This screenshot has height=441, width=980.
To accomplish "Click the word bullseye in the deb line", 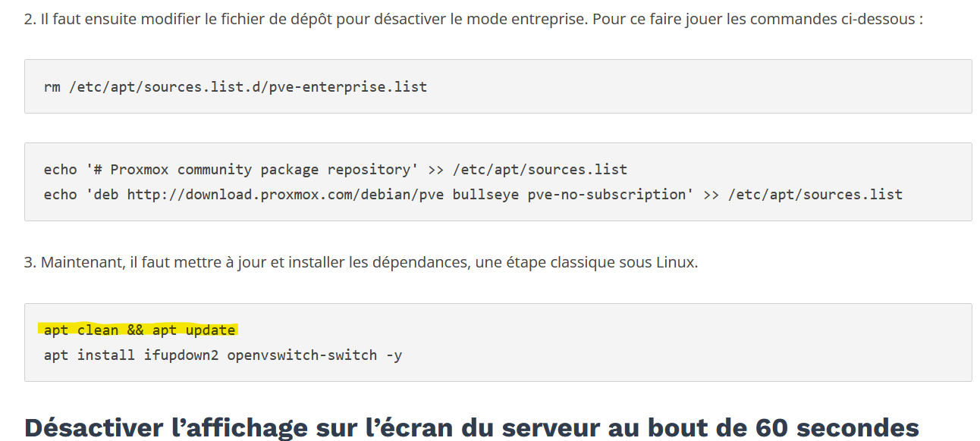I will coord(486,195).
